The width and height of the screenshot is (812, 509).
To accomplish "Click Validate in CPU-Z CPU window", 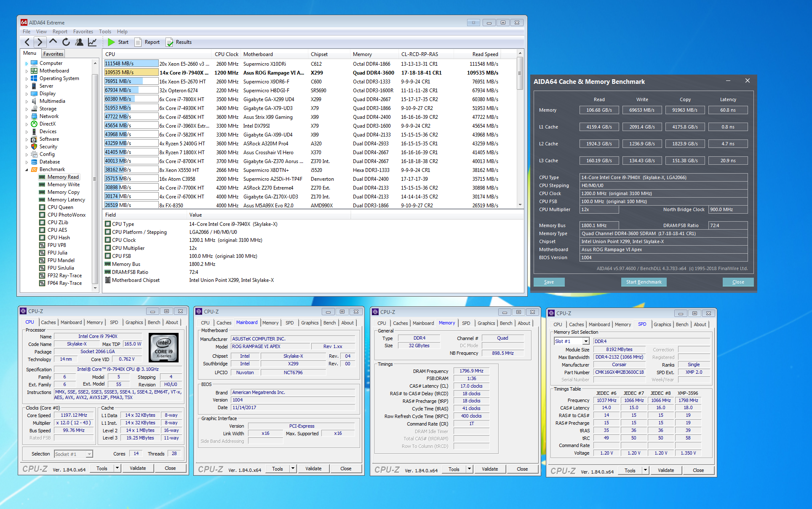I will (x=138, y=468).
